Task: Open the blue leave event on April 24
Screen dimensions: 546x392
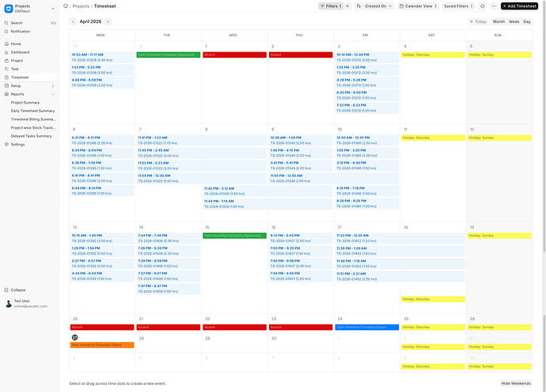Action: [366, 327]
